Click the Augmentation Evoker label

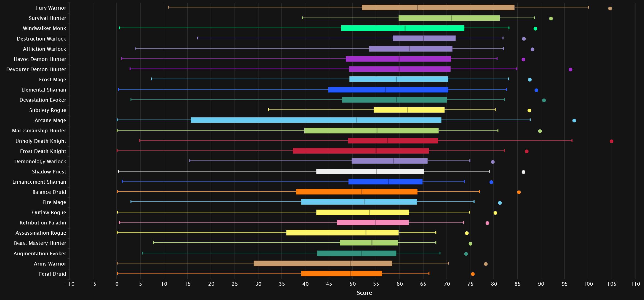coord(40,254)
